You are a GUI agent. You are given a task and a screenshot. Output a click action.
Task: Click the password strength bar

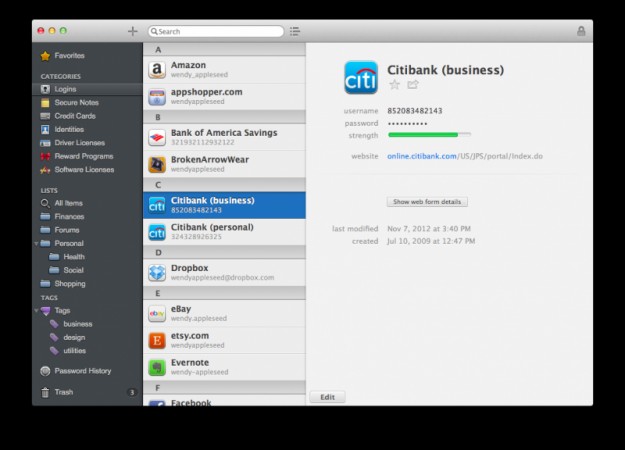tap(428, 133)
